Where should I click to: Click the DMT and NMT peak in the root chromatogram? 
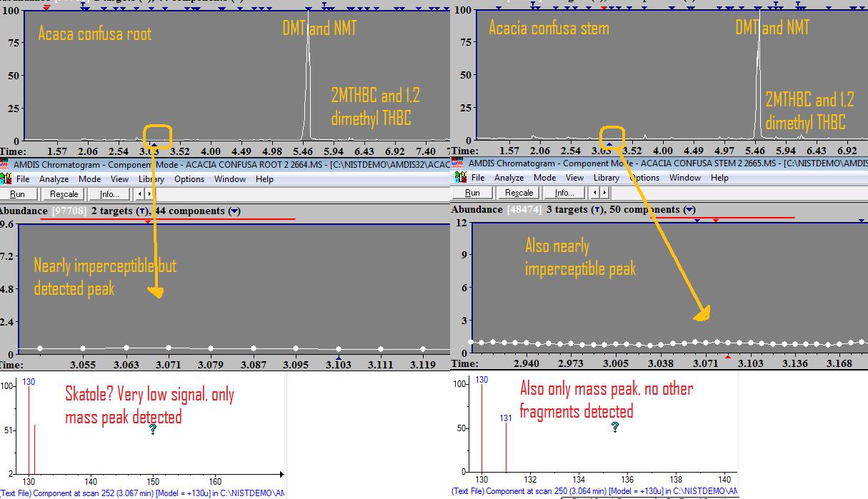tap(308, 71)
